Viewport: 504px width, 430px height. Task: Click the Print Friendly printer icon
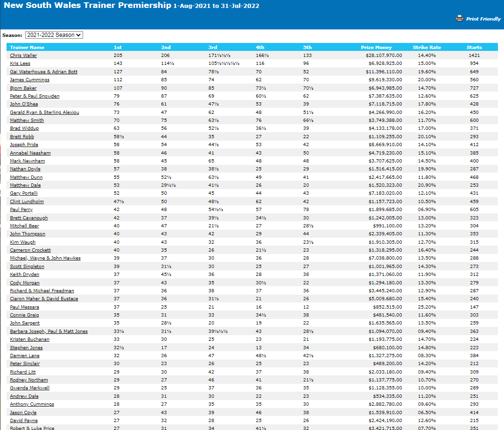pos(459,19)
